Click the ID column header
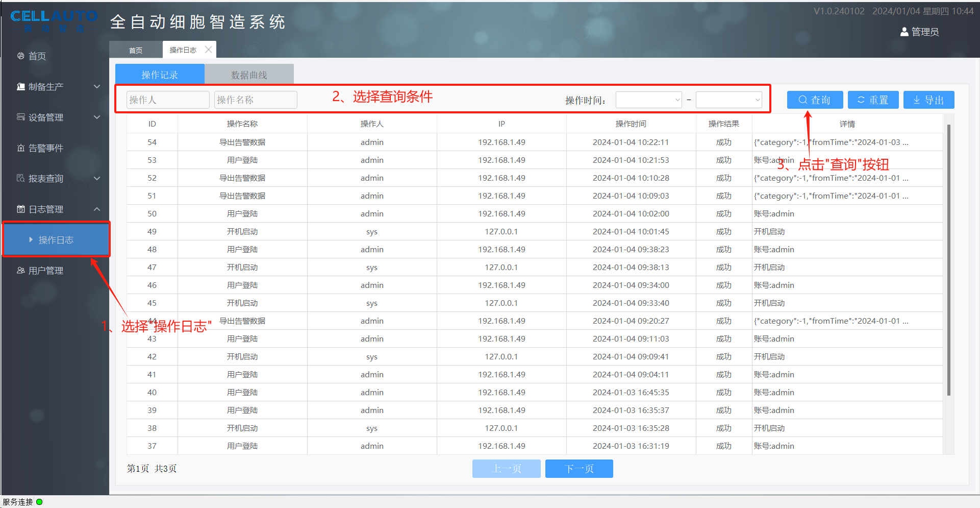Image resolution: width=980 pixels, height=508 pixels. click(x=152, y=124)
